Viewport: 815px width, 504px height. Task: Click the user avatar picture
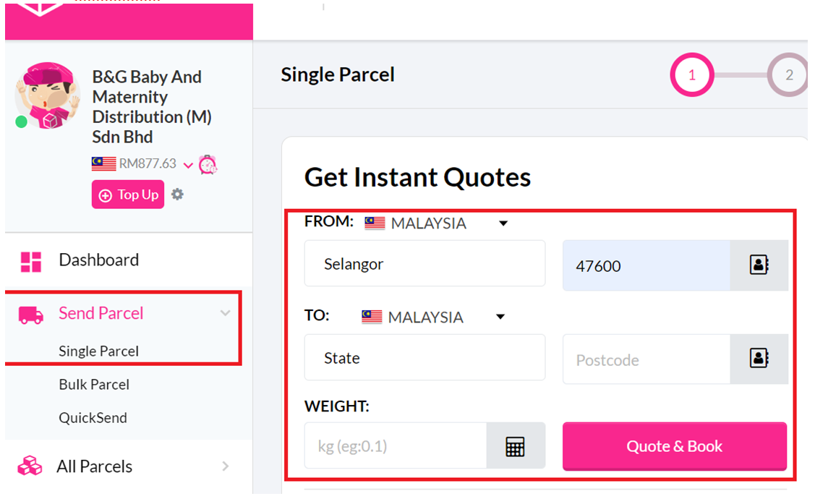pos(48,95)
